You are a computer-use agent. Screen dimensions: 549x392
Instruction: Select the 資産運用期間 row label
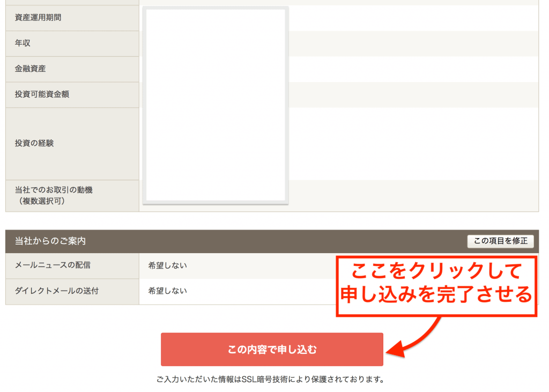point(38,18)
